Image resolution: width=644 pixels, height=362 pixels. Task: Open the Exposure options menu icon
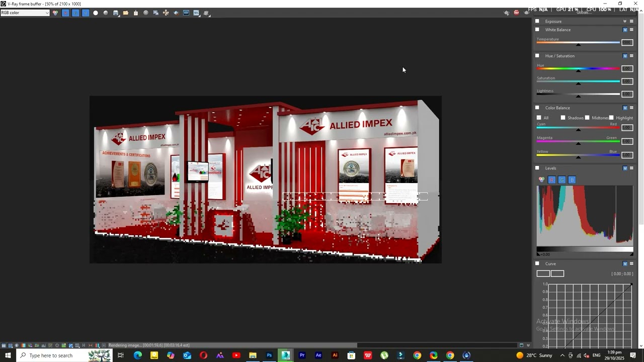tap(631, 21)
